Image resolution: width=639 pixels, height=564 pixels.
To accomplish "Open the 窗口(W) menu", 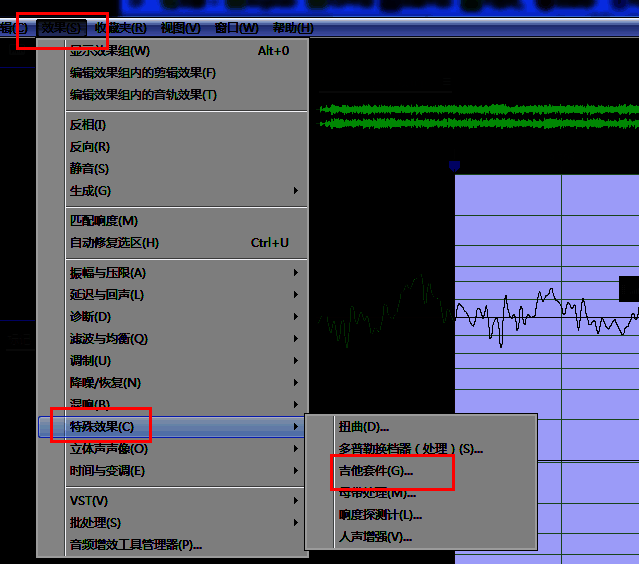I will pyautogui.click(x=236, y=28).
